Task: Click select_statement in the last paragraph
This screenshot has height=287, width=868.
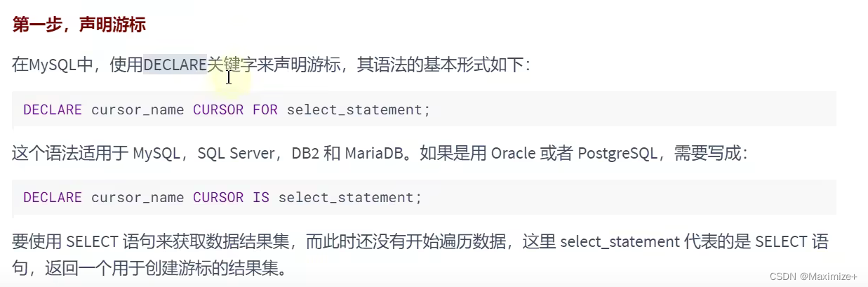Action: [x=619, y=243]
